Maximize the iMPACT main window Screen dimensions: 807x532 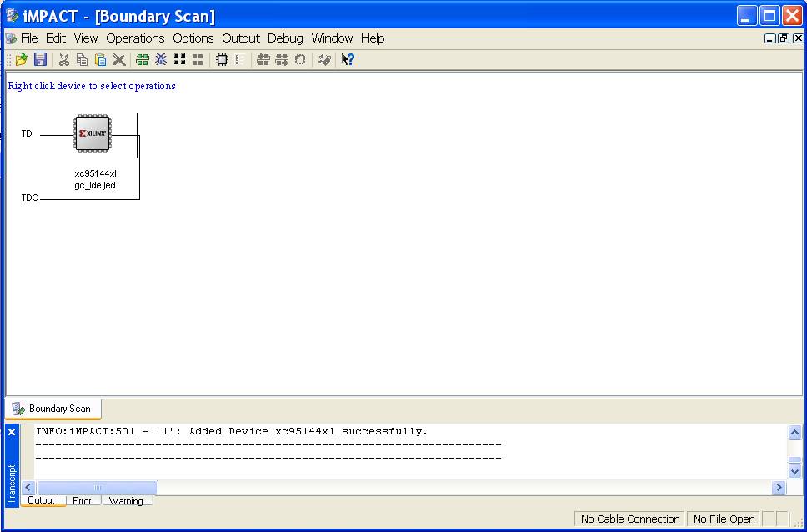click(x=770, y=16)
